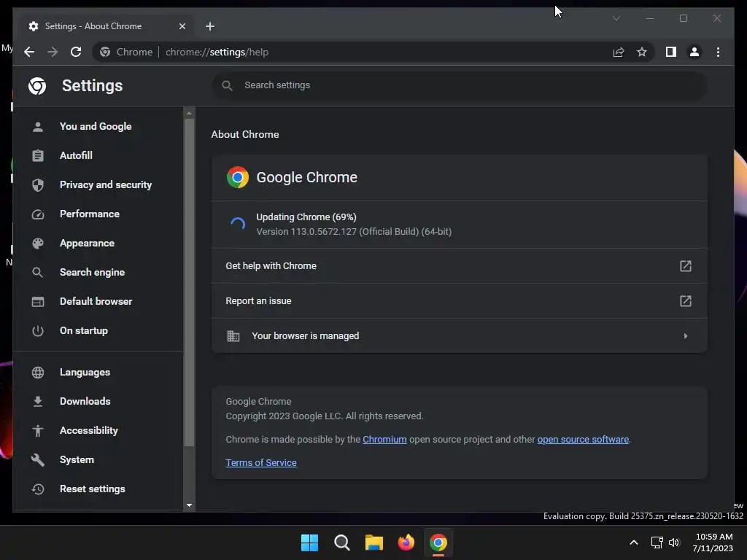
Task: Click Get help with Chrome row
Action: coord(460,265)
